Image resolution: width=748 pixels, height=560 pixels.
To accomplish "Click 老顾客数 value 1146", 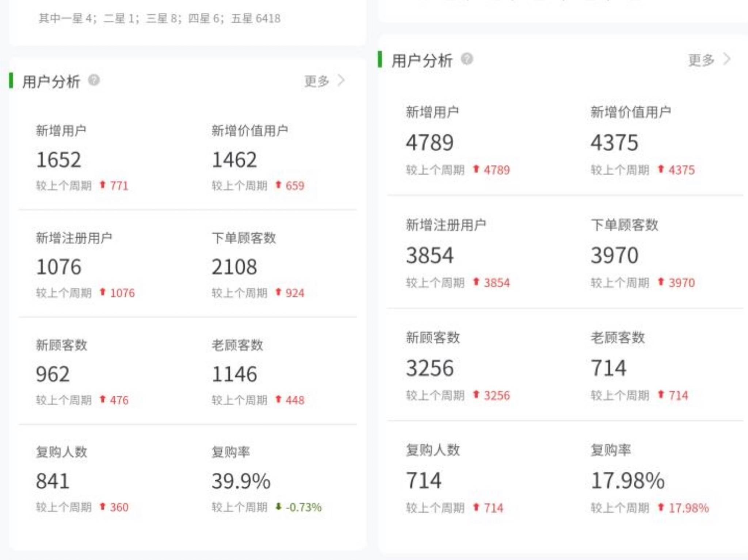I will click(234, 374).
